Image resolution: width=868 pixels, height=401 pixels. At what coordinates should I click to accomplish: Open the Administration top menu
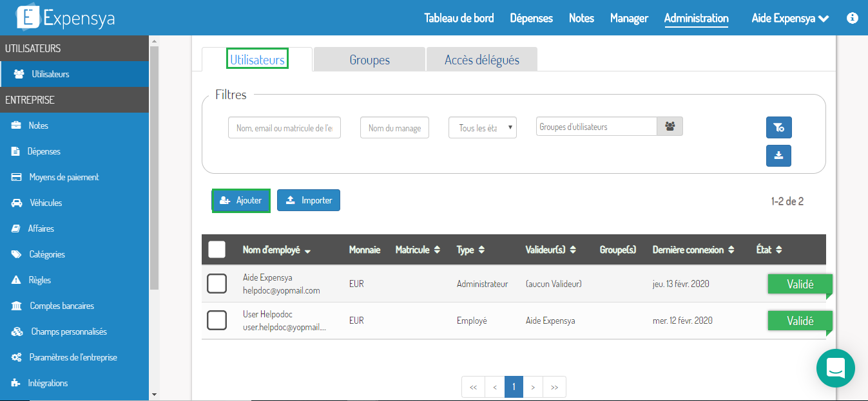697,18
